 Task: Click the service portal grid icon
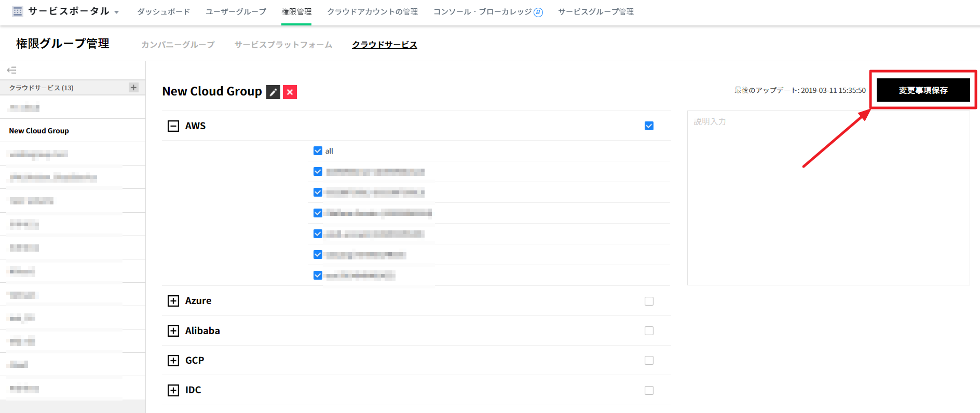click(18, 11)
